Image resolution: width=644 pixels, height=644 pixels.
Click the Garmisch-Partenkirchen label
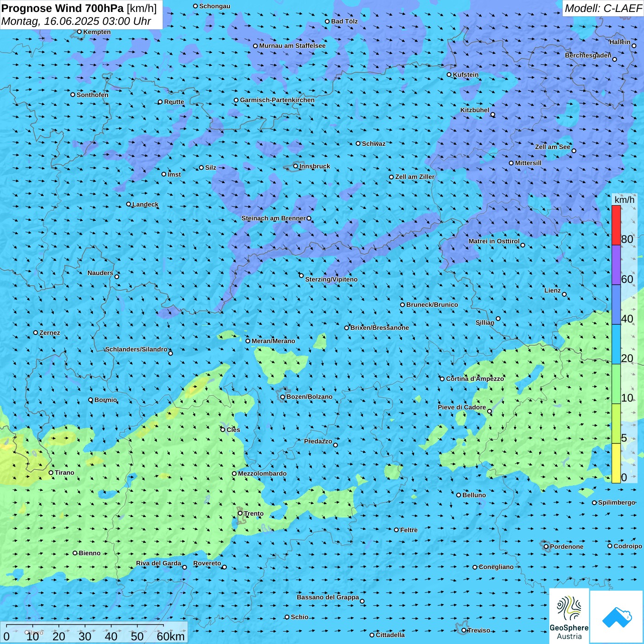pyautogui.click(x=277, y=100)
